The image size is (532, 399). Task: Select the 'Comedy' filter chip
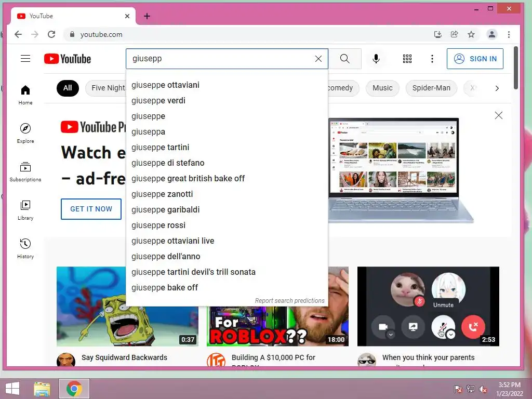click(x=343, y=88)
